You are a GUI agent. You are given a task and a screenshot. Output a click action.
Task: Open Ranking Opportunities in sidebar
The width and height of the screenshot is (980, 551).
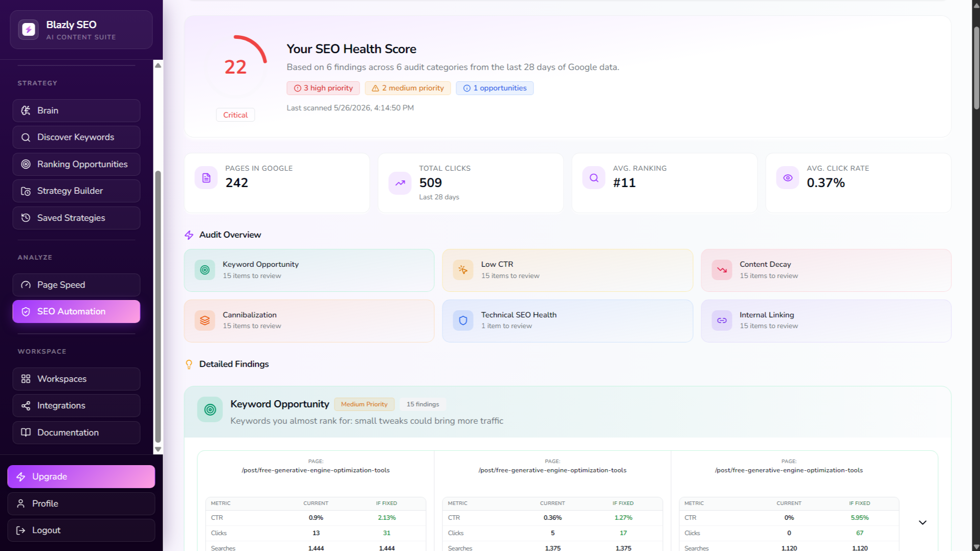[76, 164]
